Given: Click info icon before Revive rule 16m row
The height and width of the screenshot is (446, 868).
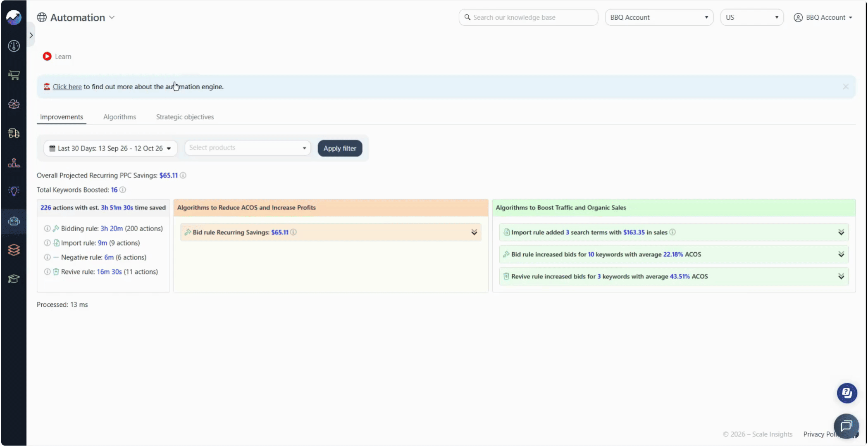Looking at the screenshot, I should 47,272.
